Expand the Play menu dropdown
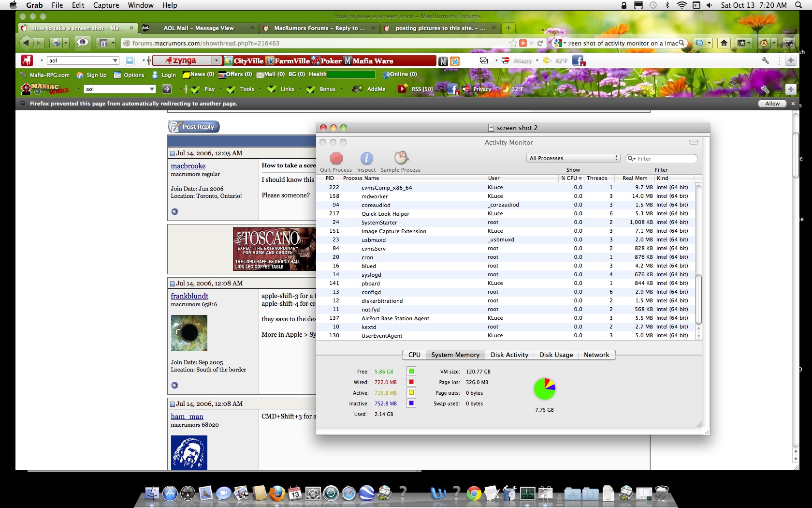 [221, 89]
